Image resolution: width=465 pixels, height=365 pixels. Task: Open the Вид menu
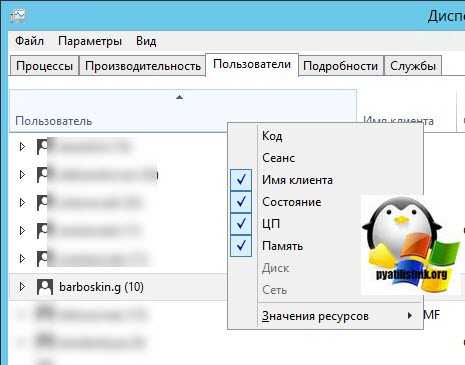pos(146,41)
